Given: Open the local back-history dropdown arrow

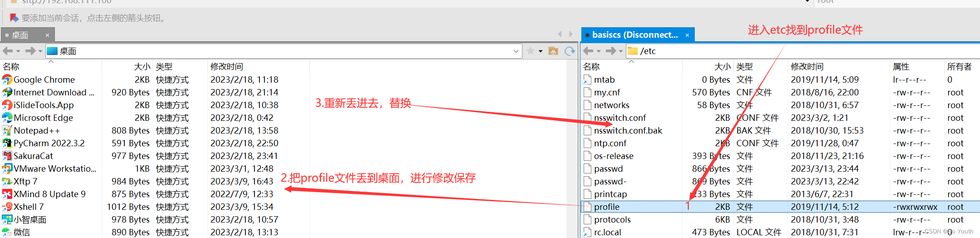Looking at the screenshot, I should [x=18, y=51].
